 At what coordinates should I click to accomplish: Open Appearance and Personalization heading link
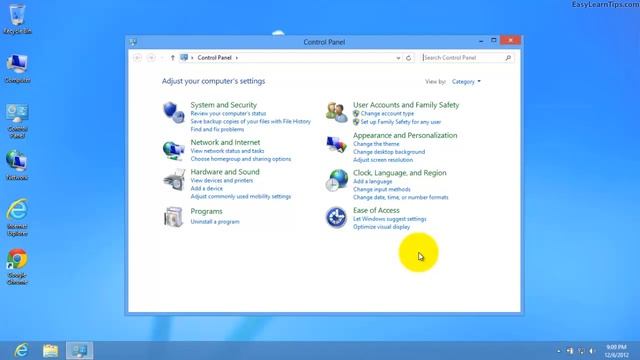coord(405,135)
